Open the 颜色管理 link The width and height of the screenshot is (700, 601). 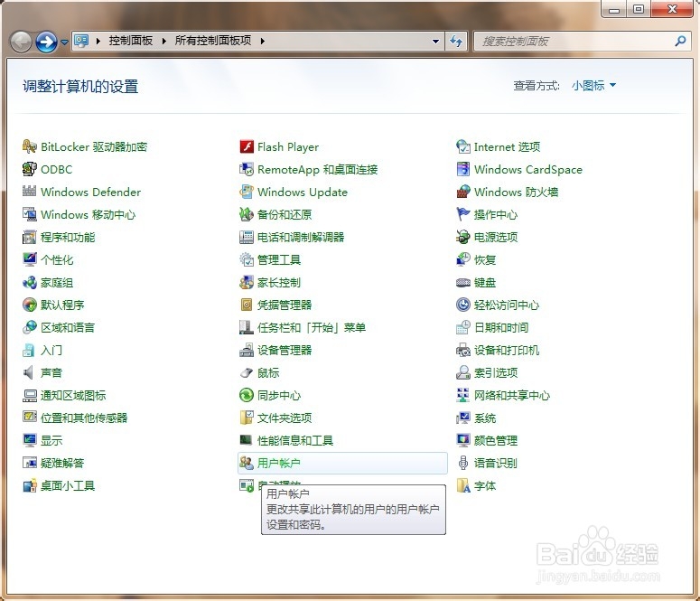[x=496, y=441]
